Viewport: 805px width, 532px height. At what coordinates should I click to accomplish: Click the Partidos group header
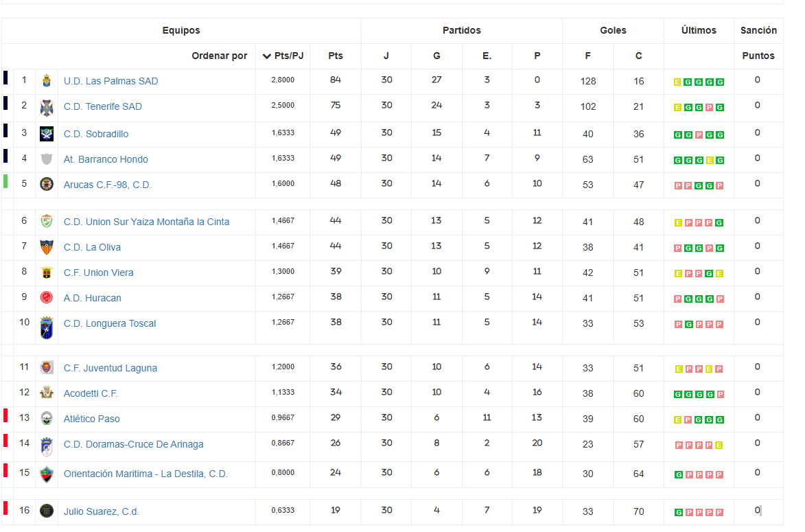click(x=462, y=30)
